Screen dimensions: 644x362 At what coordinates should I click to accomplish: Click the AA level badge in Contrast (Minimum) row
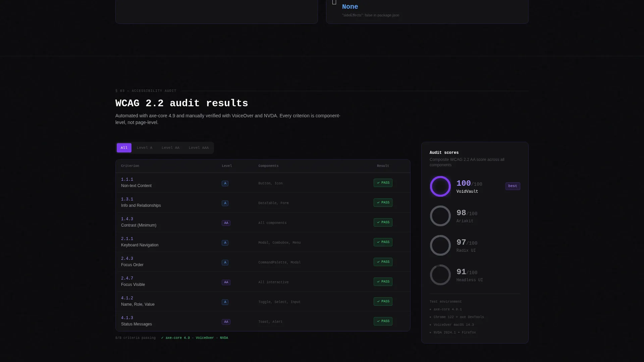(226, 223)
